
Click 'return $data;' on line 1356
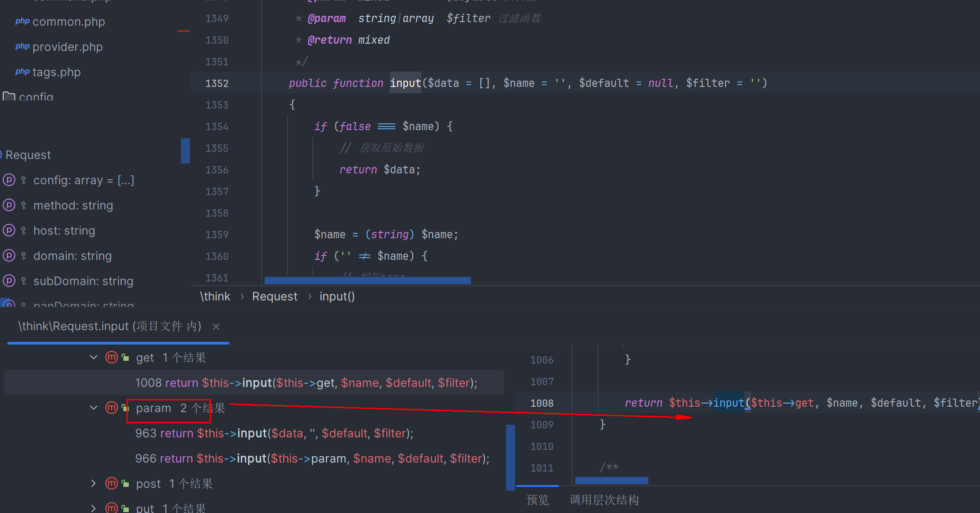pos(380,170)
